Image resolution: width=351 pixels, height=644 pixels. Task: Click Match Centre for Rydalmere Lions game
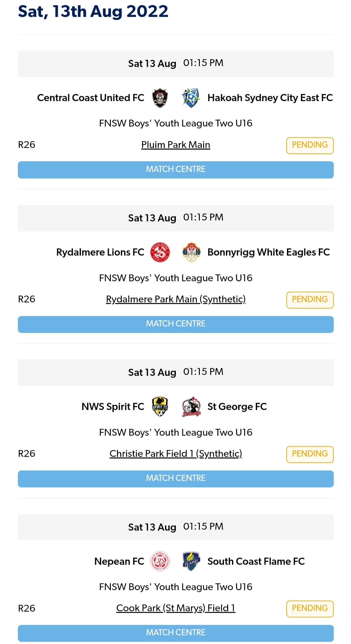(175, 324)
